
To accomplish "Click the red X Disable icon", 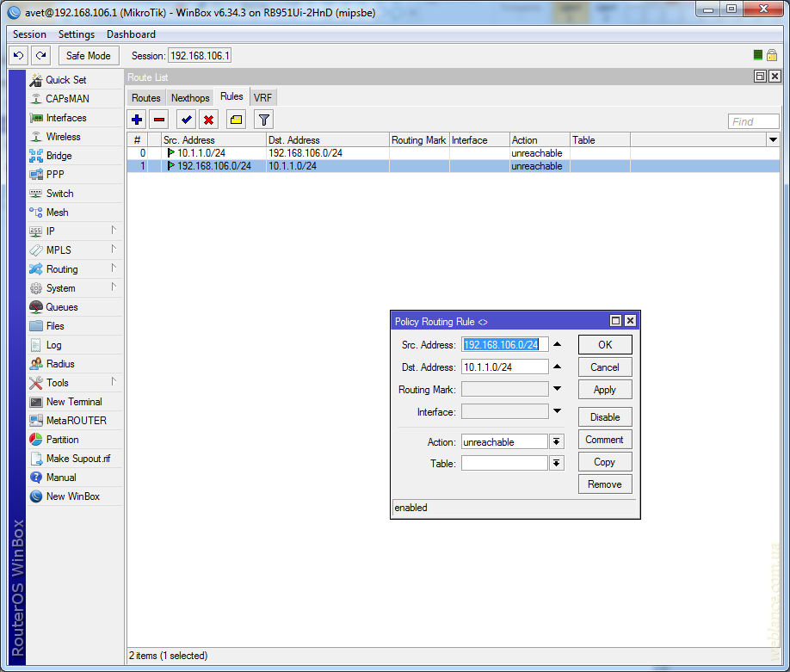I will [x=208, y=120].
